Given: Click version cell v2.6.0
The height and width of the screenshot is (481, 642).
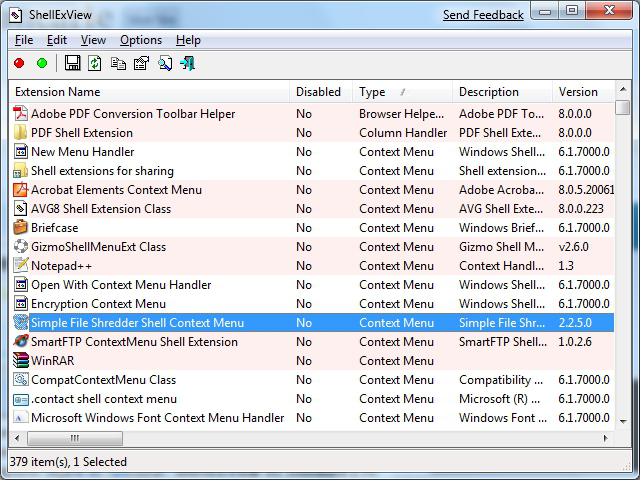Looking at the screenshot, I should tap(573, 247).
